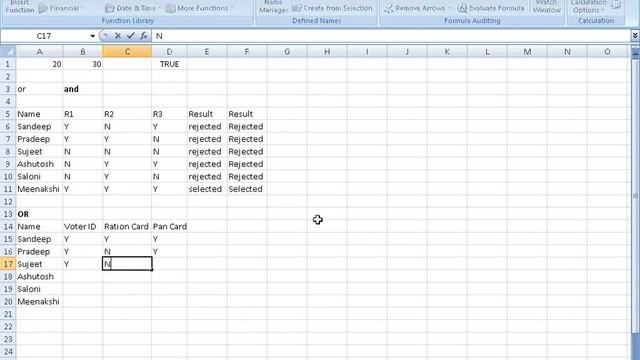Click 'Meenakshi' in row 11
This screenshot has height=360, width=640.
[x=39, y=189]
